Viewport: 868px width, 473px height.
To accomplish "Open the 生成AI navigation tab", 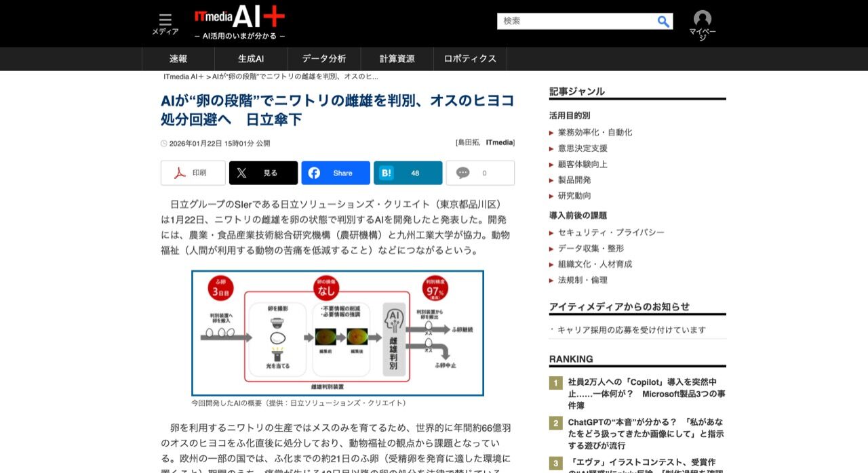I will coord(251,59).
